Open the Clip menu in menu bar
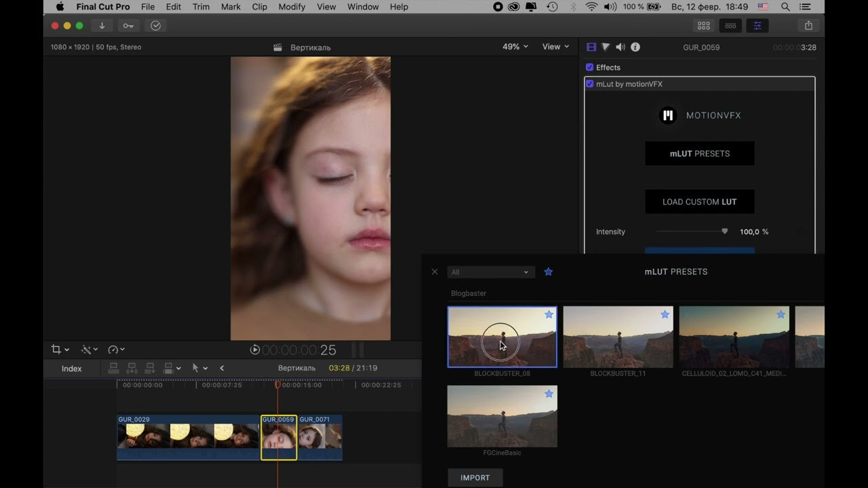The width and height of the screenshot is (868, 488). click(x=259, y=7)
